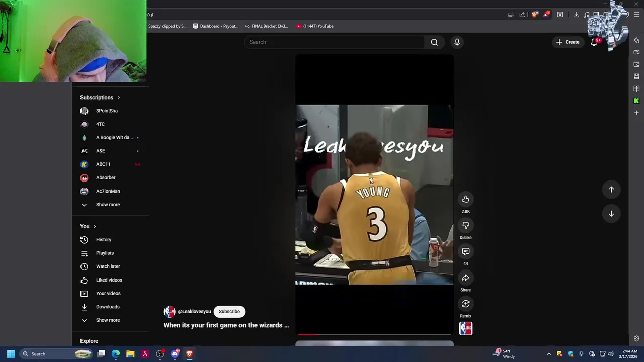
Task: Click the share page icon in address bar
Action: 522,15
